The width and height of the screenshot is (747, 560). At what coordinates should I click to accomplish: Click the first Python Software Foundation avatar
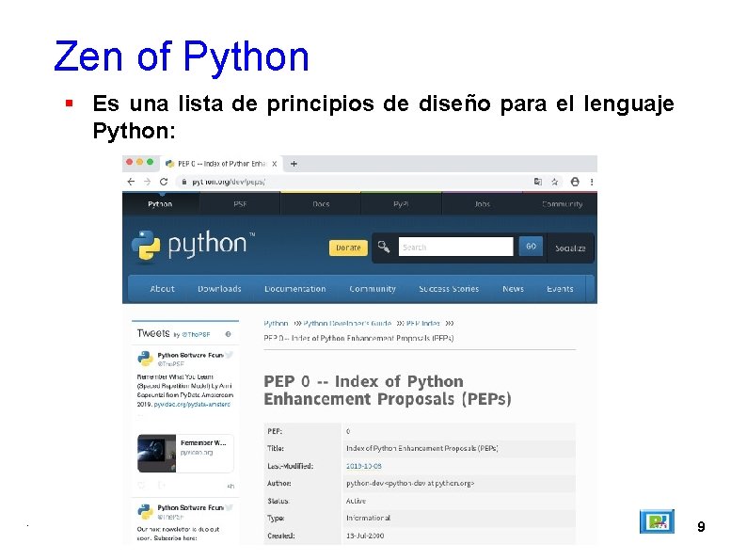click(x=145, y=358)
